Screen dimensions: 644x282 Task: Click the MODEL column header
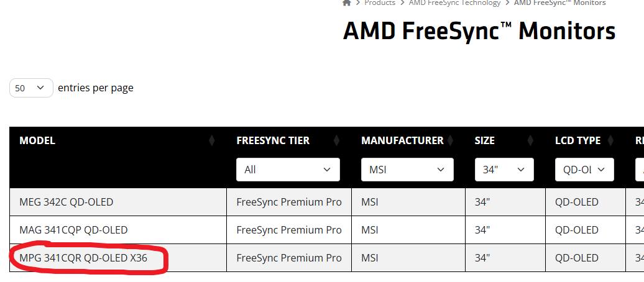click(37, 140)
